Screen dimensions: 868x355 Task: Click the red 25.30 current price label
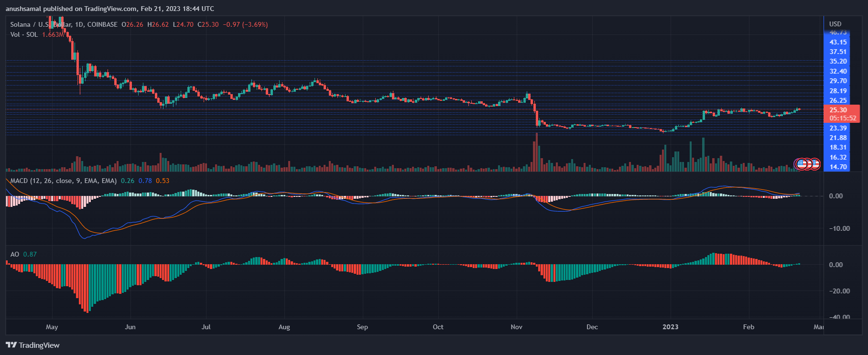point(838,110)
